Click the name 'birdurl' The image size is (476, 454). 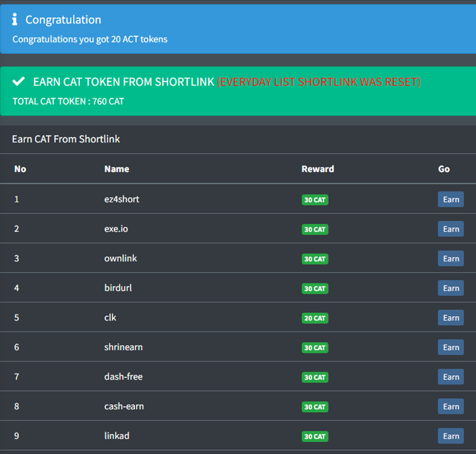point(118,288)
